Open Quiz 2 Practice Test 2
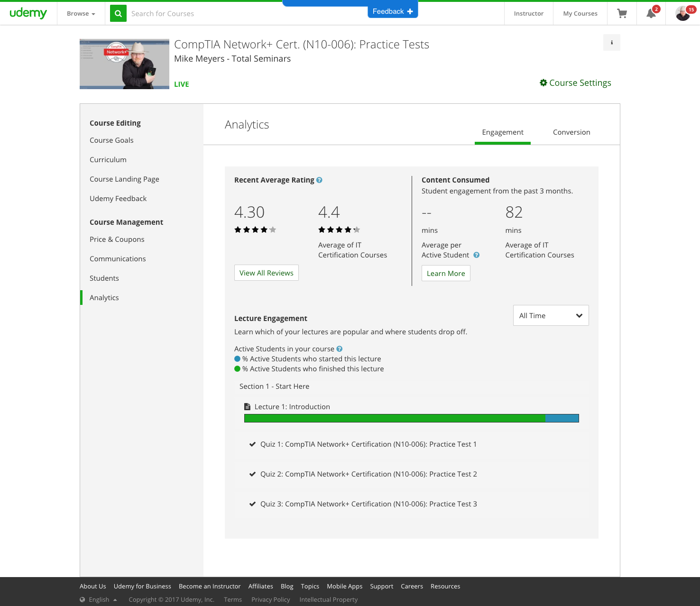The height and width of the screenshot is (606, 700). pos(368,474)
